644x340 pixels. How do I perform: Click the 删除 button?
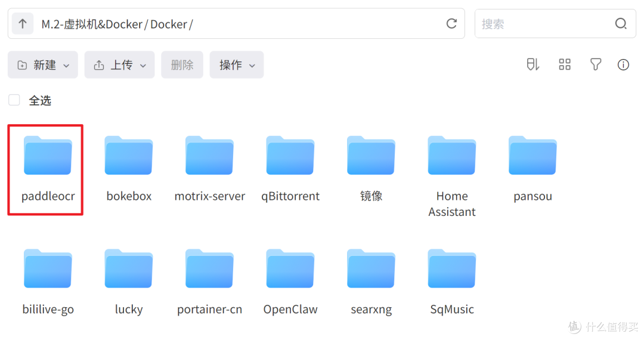tap(182, 65)
